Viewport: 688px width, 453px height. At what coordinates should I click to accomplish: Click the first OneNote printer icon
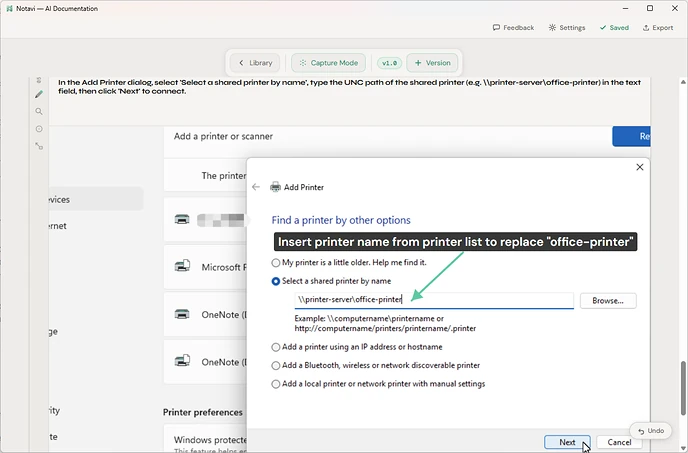182,314
